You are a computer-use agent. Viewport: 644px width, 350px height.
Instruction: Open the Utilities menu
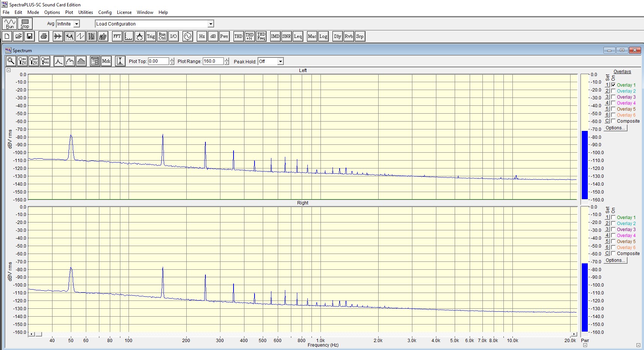[x=85, y=12]
